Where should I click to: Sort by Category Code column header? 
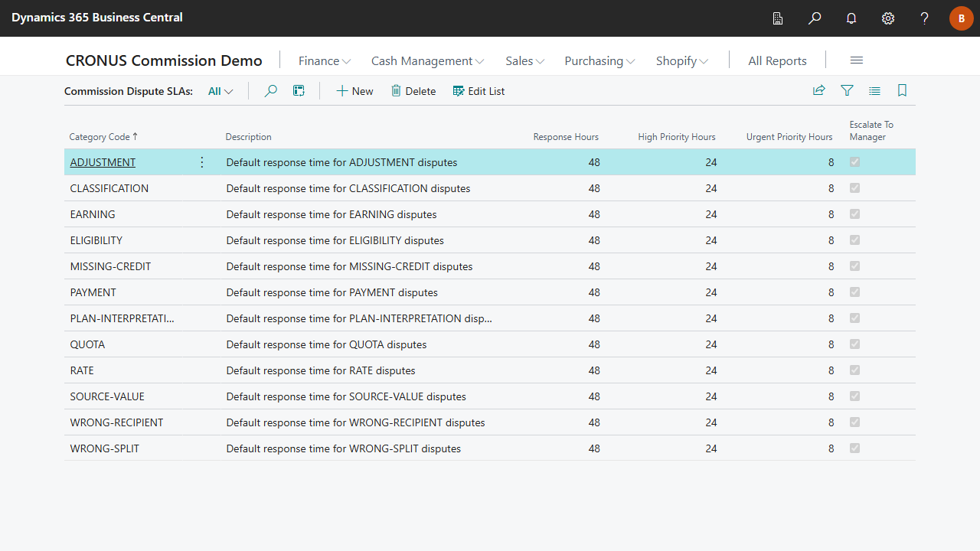click(103, 137)
